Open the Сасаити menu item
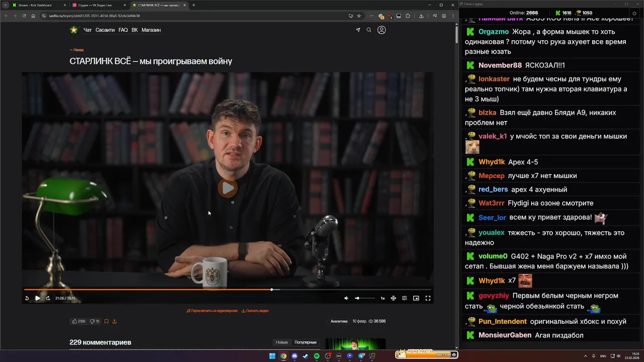644x362 pixels. (105, 30)
